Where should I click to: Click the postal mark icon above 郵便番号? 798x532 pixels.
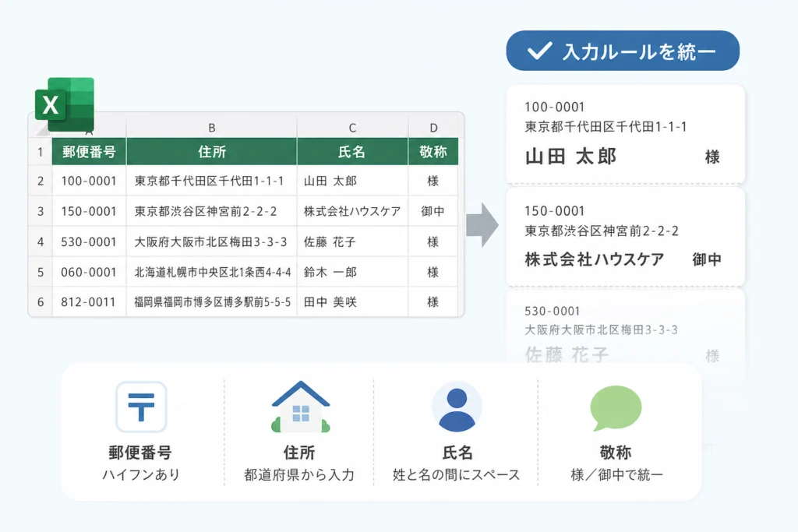[141, 407]
